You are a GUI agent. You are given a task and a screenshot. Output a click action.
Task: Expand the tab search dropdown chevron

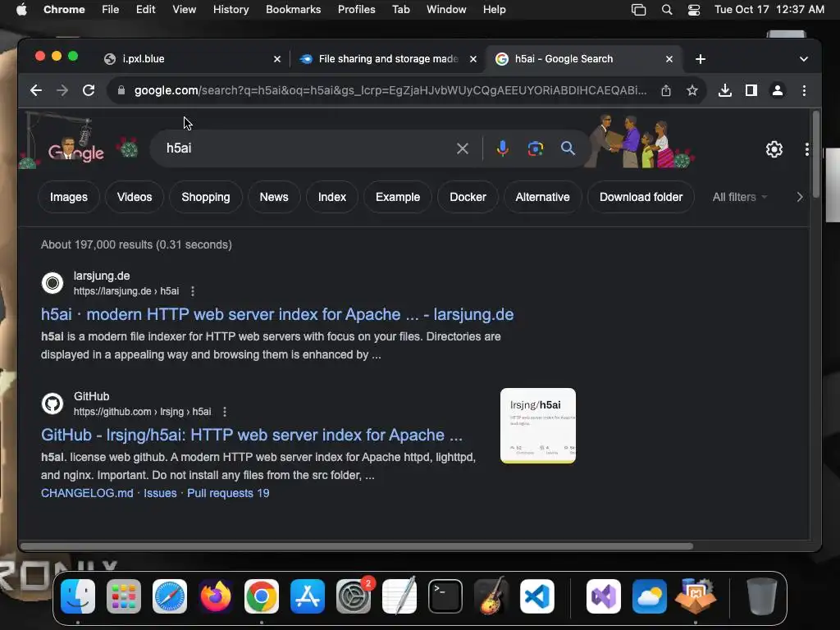(804, 59)
